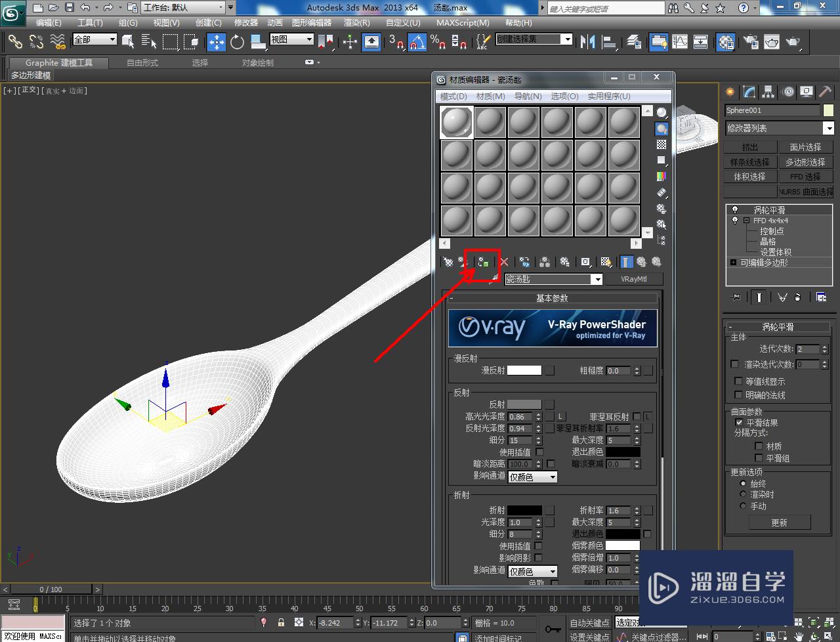Click Assign Material to Selection icon
This screenshot has height=642, width=840.
tap(484, 262)
